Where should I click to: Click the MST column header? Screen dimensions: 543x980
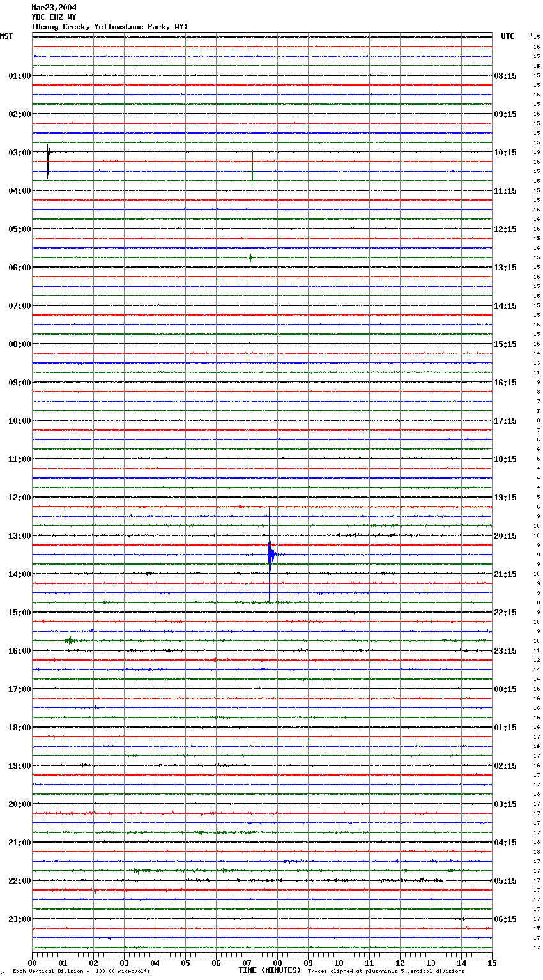pos(6,36)
